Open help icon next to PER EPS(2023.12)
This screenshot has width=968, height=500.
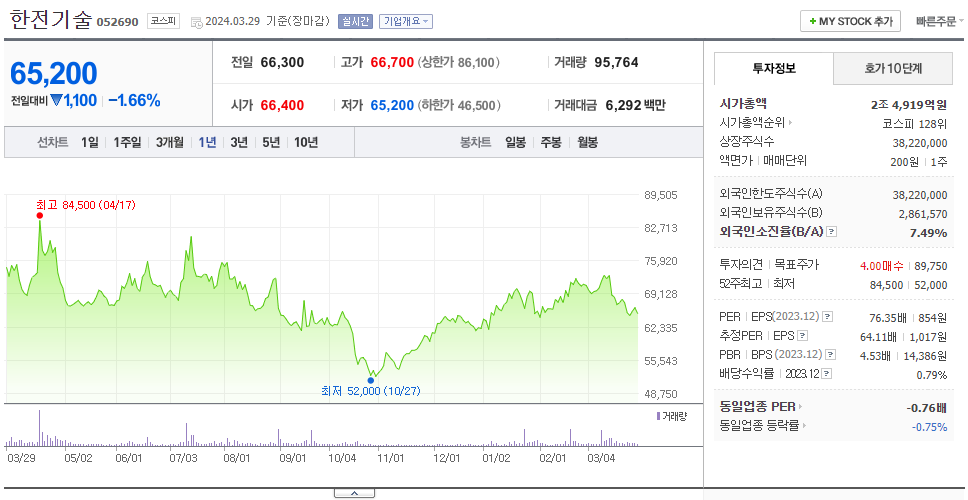click(x=828, y=317)
